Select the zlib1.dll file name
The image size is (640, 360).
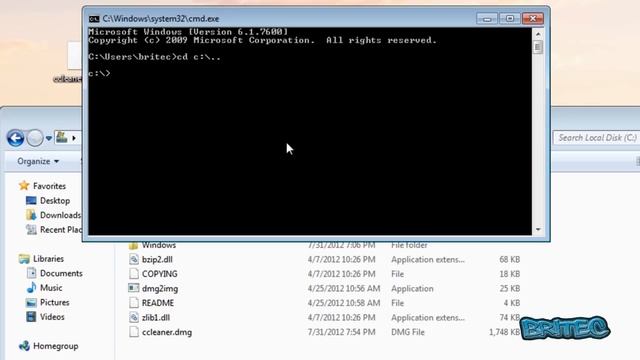click(156, 318)
